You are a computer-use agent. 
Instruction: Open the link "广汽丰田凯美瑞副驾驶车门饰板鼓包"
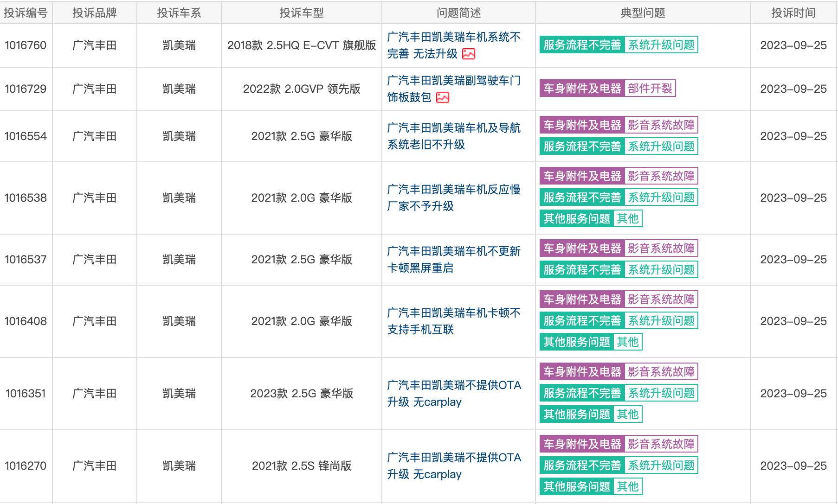(x=454, y=89)
